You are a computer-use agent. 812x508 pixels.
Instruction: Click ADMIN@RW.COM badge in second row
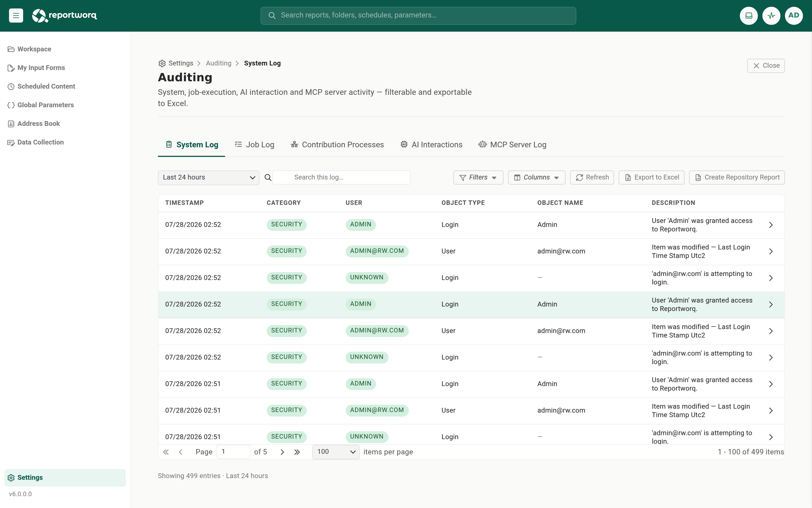point(377,251)
